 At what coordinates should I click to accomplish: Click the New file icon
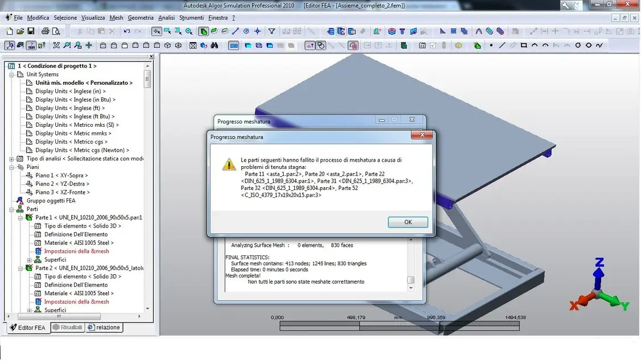point(10,31)
